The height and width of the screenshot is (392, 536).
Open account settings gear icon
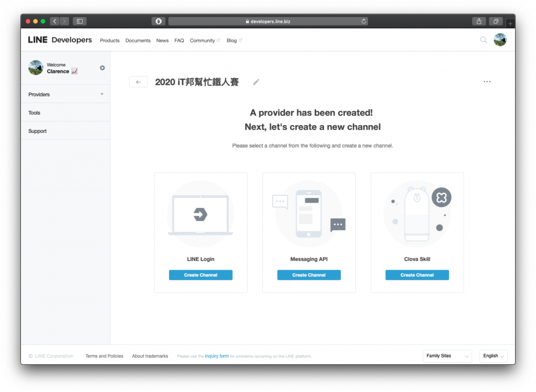[102, 68]
